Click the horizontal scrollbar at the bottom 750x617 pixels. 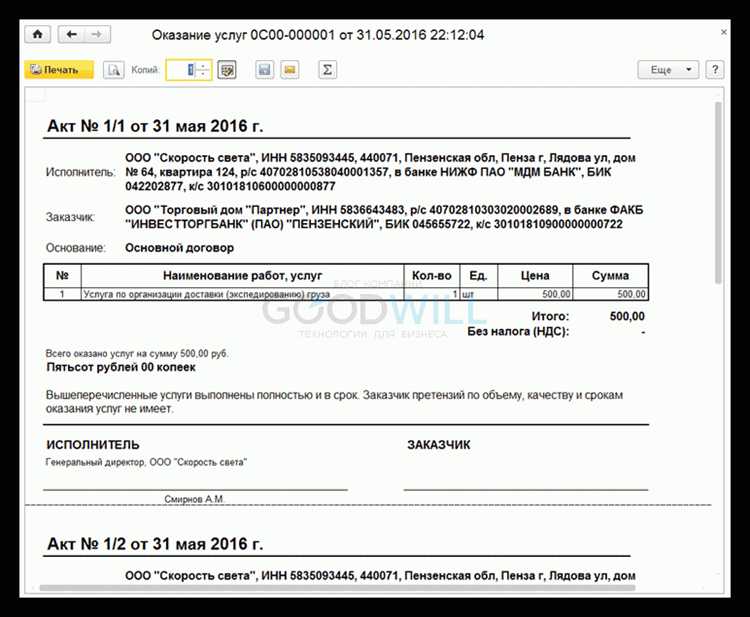tap(338, 588)
